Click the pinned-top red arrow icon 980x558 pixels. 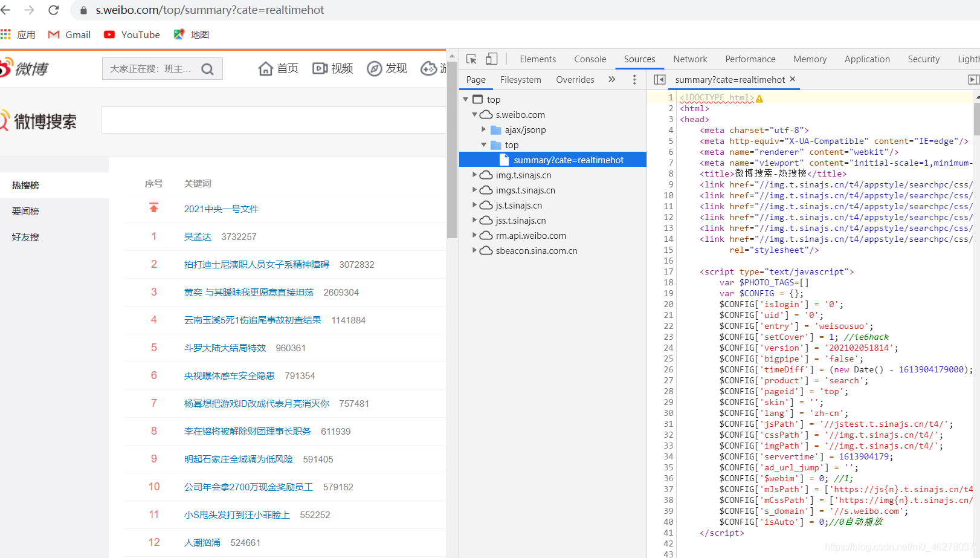click(x=154, y=208)
